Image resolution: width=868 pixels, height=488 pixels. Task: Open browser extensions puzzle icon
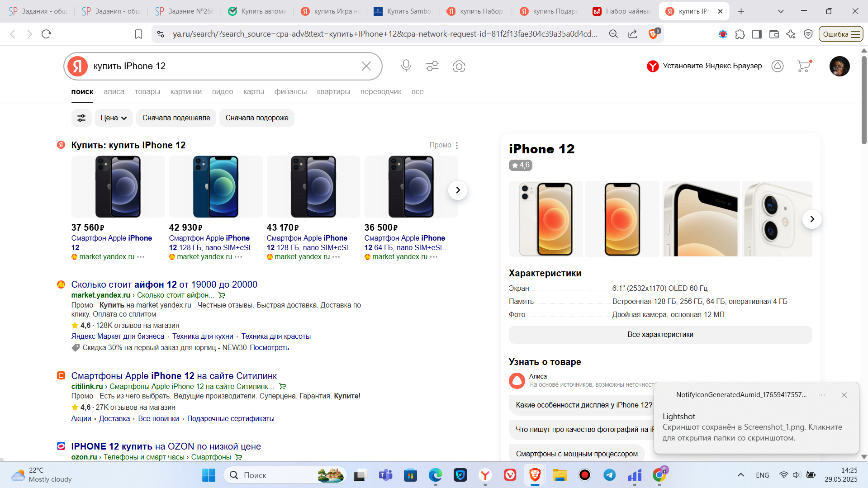740,34
